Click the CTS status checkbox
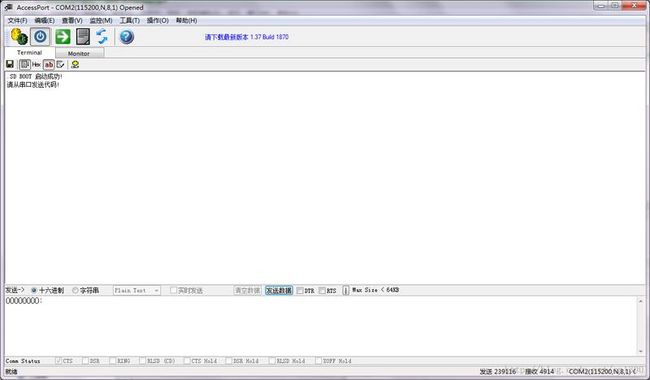Screen dimensions: 650x380 [58, 361]
